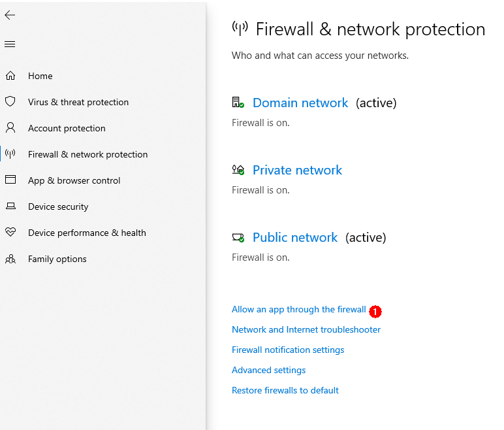Click the Account protection person icon
Viewport: 504px width, 430px height.
10,128
